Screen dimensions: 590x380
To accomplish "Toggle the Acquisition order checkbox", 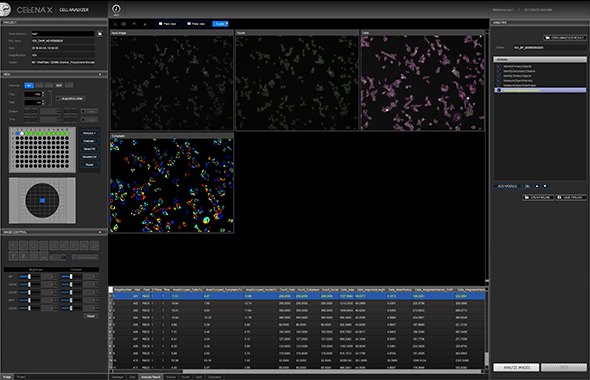I will pyautogui.click(x=58, y=99).
